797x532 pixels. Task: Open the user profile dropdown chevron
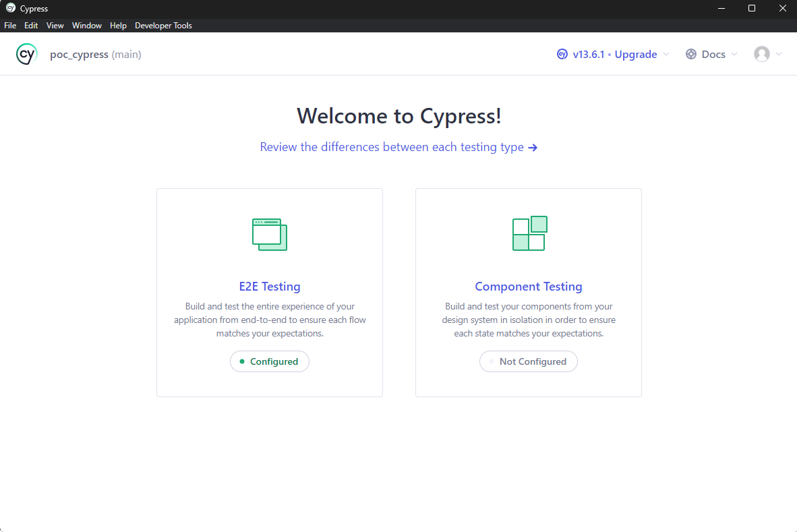pos(779,55)
